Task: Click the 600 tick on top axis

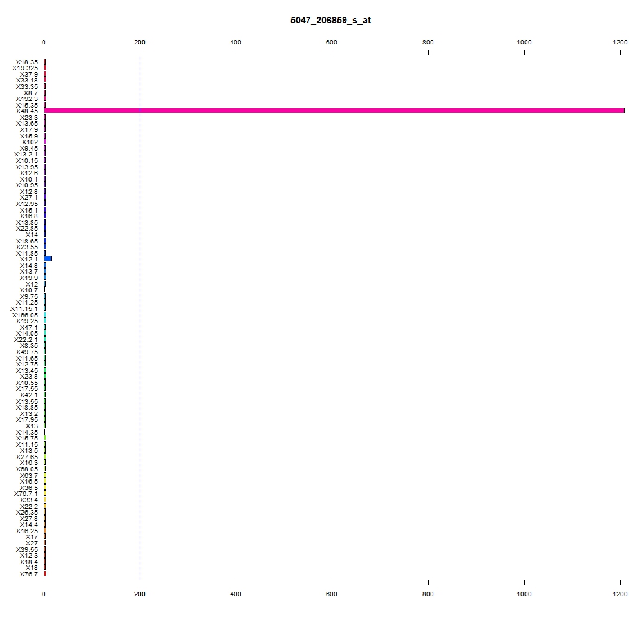Action: coord(332,43)
